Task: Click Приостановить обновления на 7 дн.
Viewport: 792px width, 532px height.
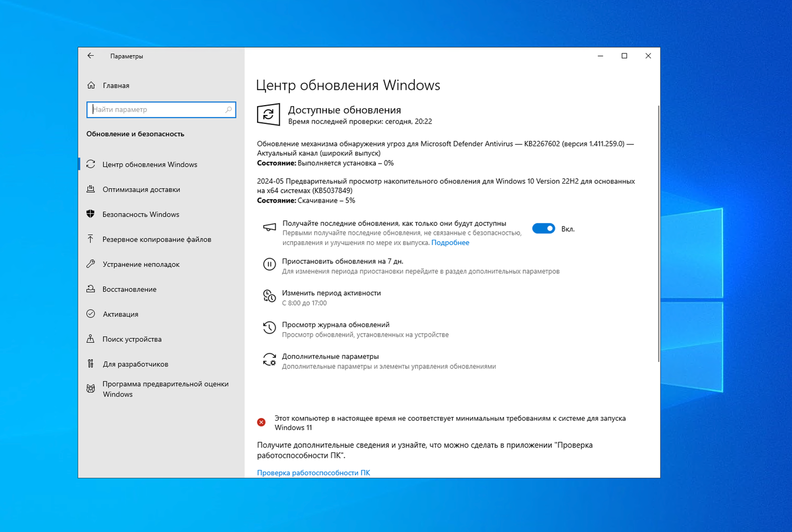Action: pyautogui.click(x=343, y=261)
